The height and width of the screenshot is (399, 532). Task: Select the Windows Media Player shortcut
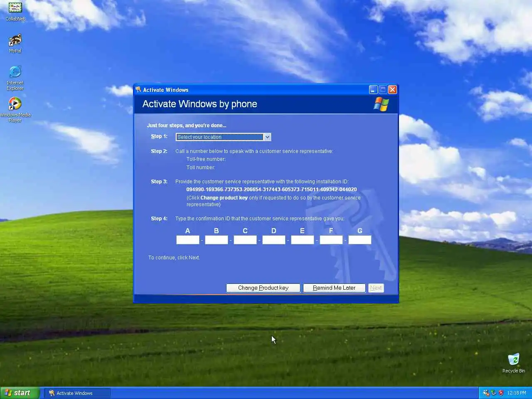pyautogui.click(x=15, y=110)
